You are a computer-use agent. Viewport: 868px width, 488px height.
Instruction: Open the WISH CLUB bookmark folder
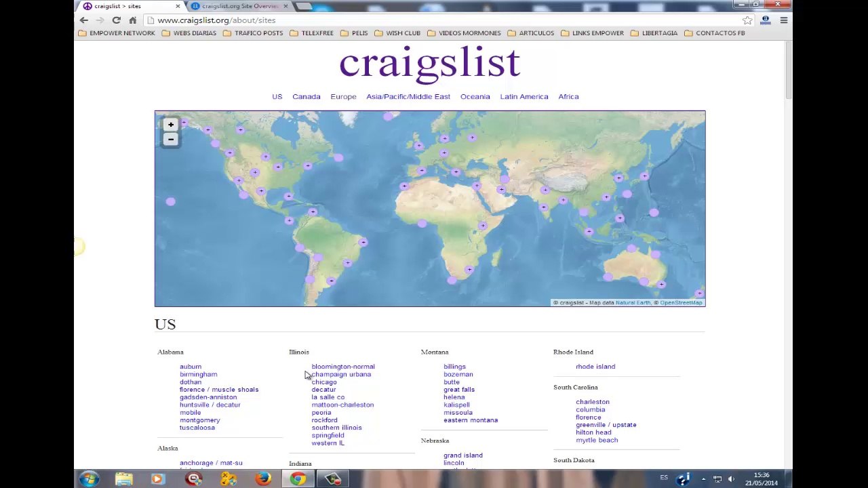397,33
